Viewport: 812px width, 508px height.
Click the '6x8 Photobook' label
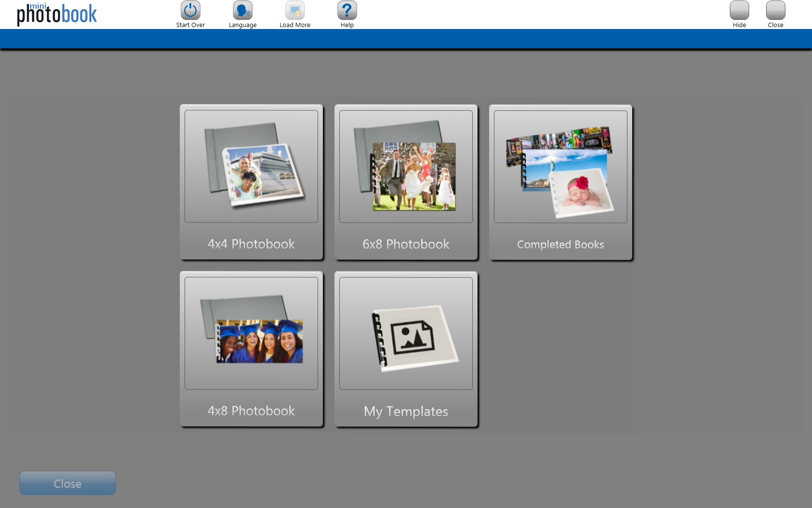[406, 244]
